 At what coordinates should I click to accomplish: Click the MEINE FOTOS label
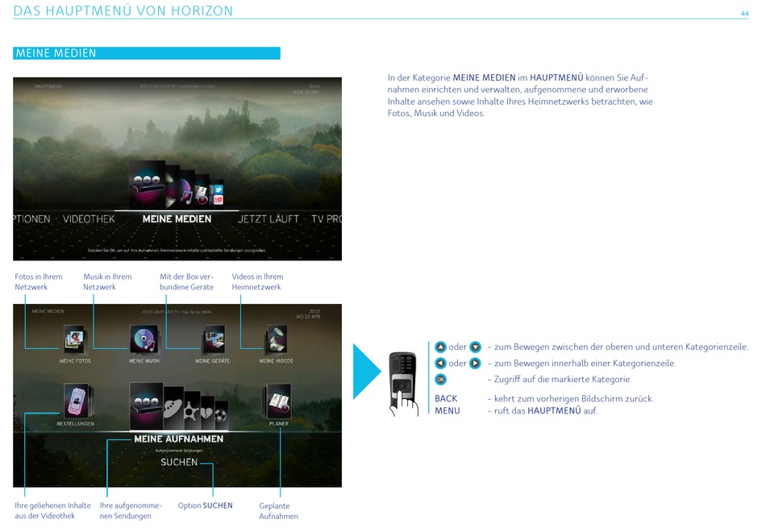point(75,361)
